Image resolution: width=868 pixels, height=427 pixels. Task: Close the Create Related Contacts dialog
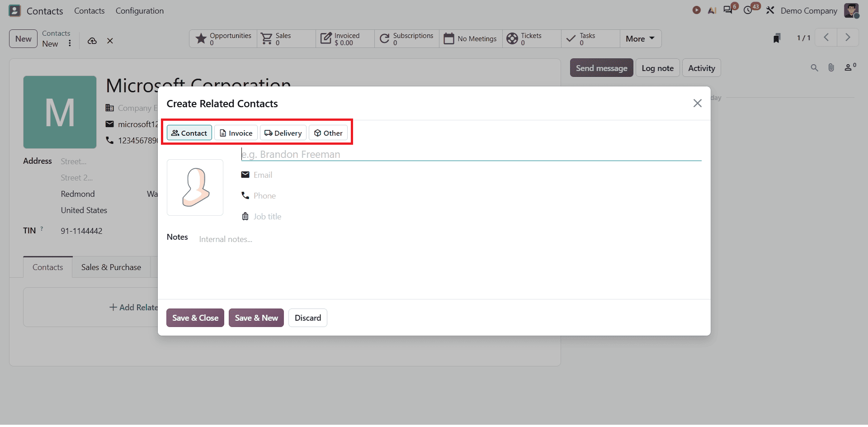[697, 103]
